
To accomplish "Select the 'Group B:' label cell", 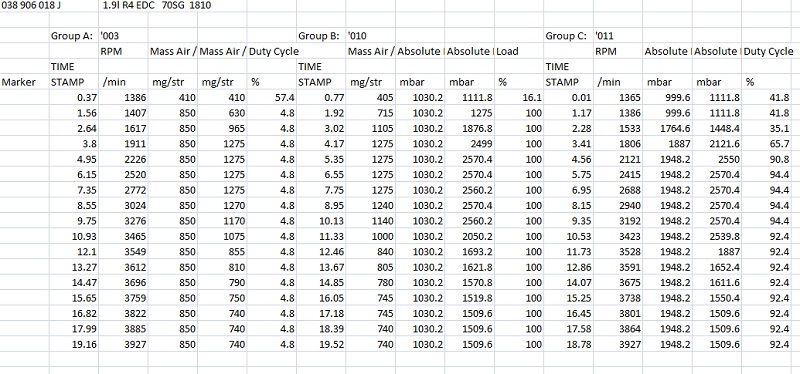I will tap(321, 36).
